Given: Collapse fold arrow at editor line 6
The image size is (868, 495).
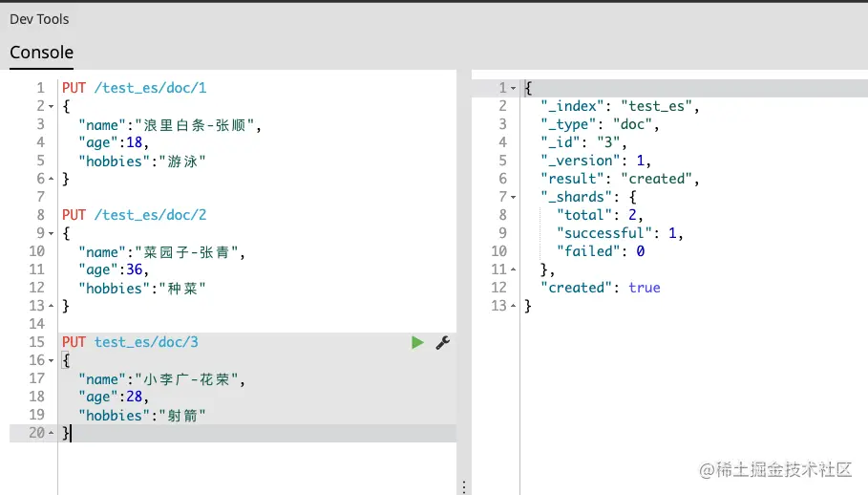Looking at the screenshot, I should click(x=51, y=179).
